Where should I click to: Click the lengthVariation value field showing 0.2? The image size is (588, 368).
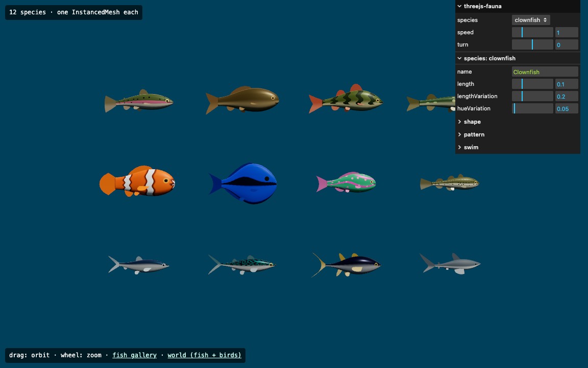[567, 96]
